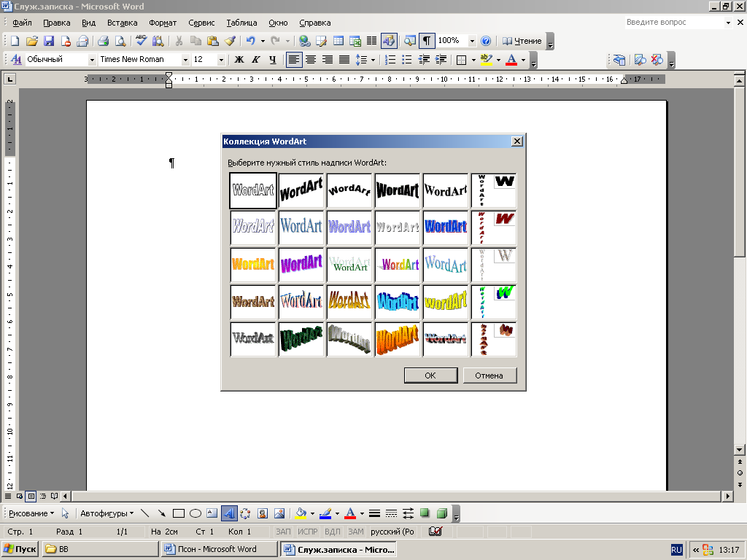Image resolution: width=747 pixels, height=560 pixels.
Task: Open the Формат menu
Action: tap(163, 23)
